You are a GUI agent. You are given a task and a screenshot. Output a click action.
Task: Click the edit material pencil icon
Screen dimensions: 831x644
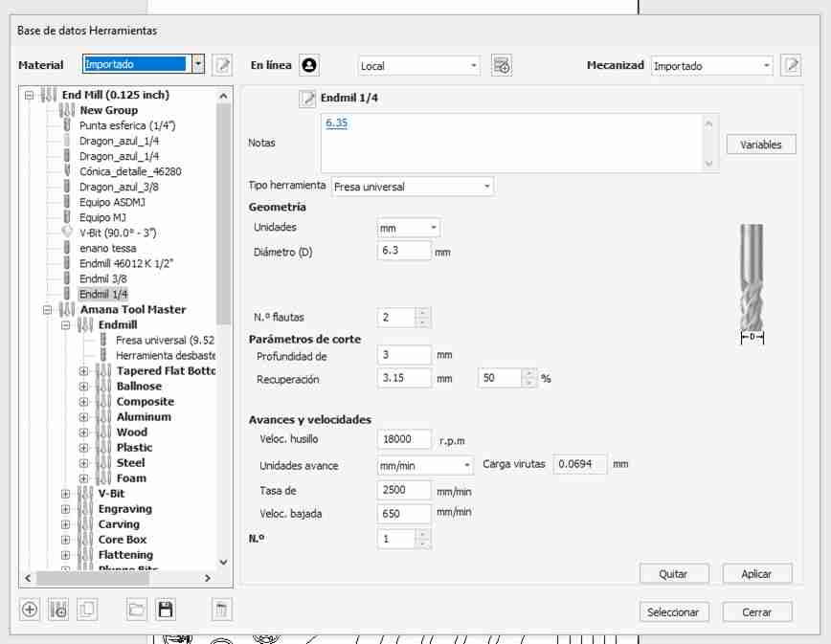(222, 65)
